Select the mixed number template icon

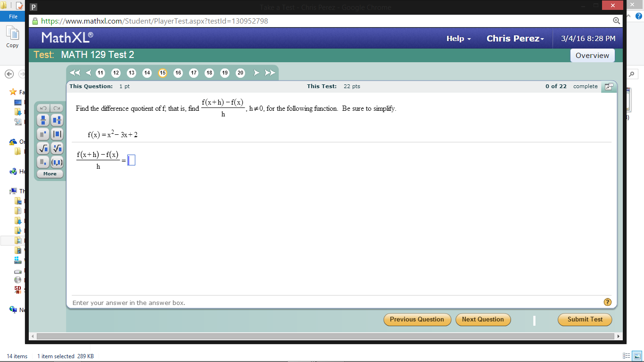pos(56,120)
